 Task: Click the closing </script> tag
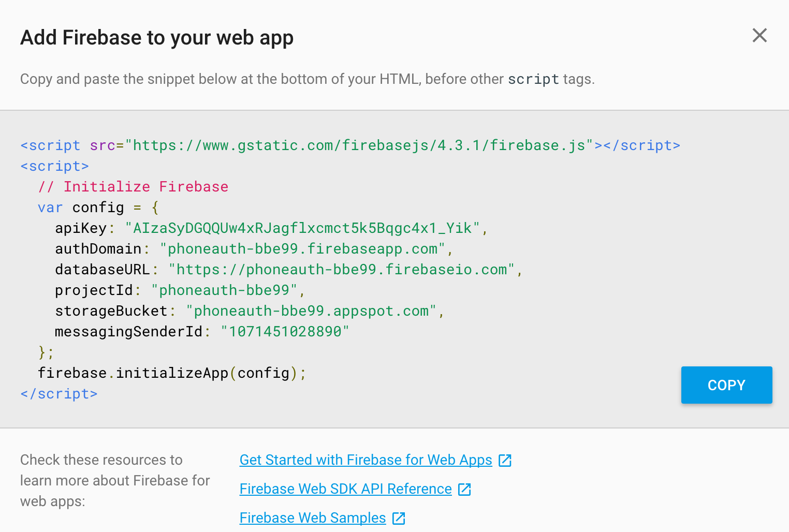click(59, 394)
